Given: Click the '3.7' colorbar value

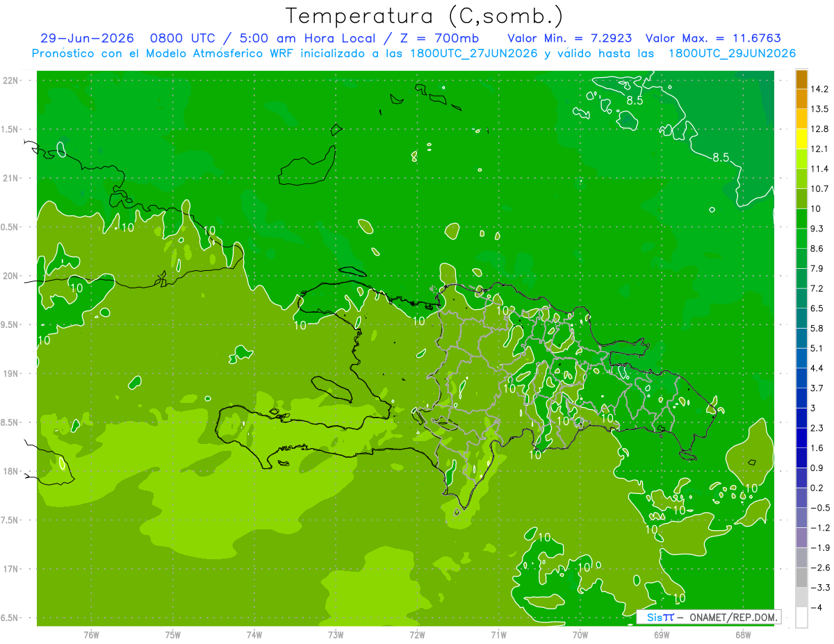Looking at the screenshot, I should coord(817,388).
